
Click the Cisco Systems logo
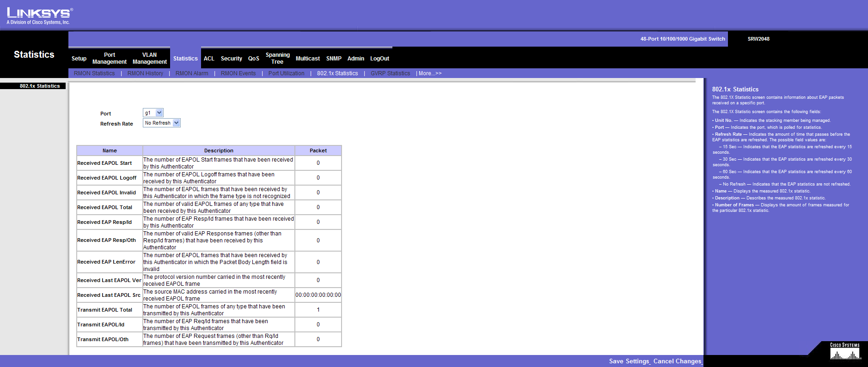(845, 352)
